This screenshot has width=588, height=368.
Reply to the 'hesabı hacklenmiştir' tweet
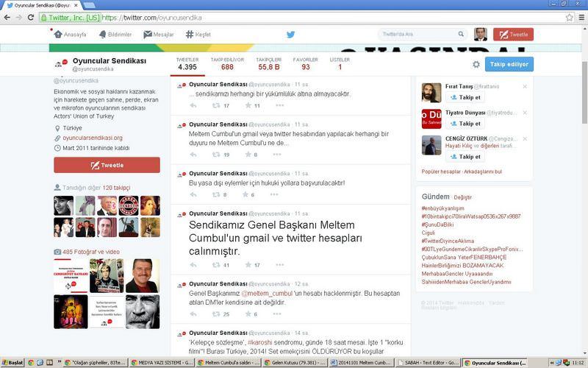click(x=193, y=314)
